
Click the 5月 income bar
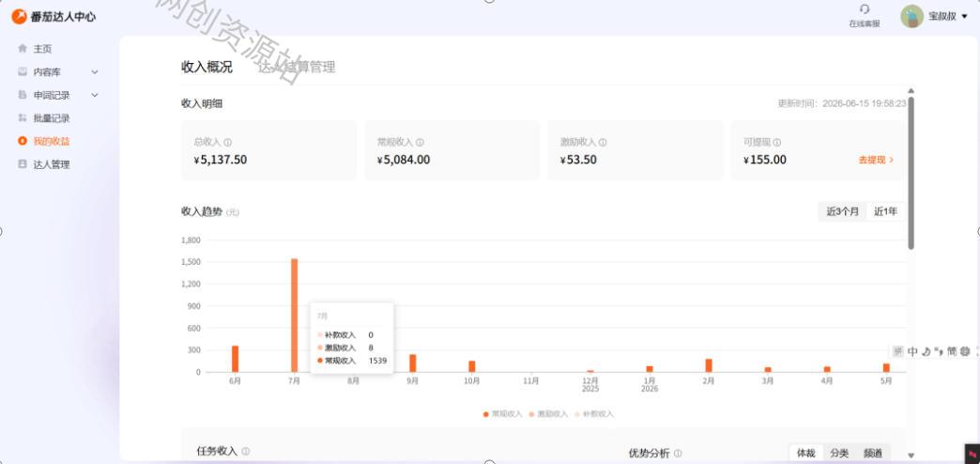pos(886,367)
